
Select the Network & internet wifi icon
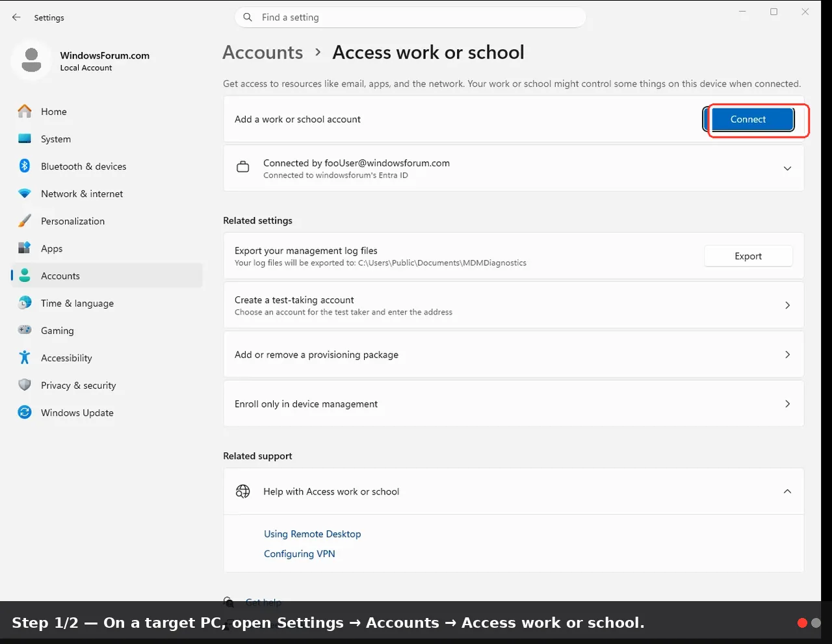(x=25, y=194)
